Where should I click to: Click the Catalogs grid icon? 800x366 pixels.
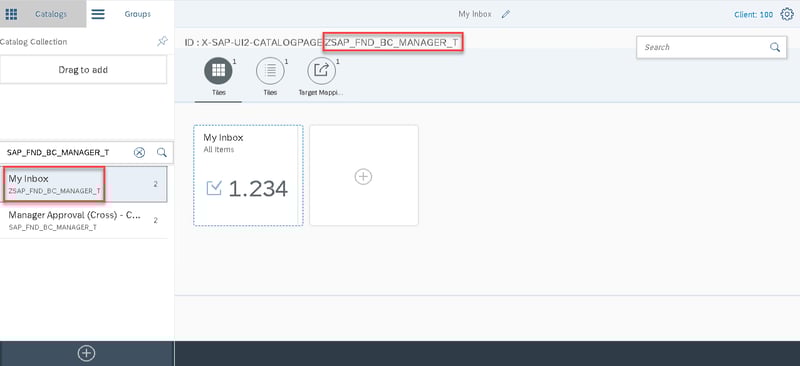pos(11,14)
